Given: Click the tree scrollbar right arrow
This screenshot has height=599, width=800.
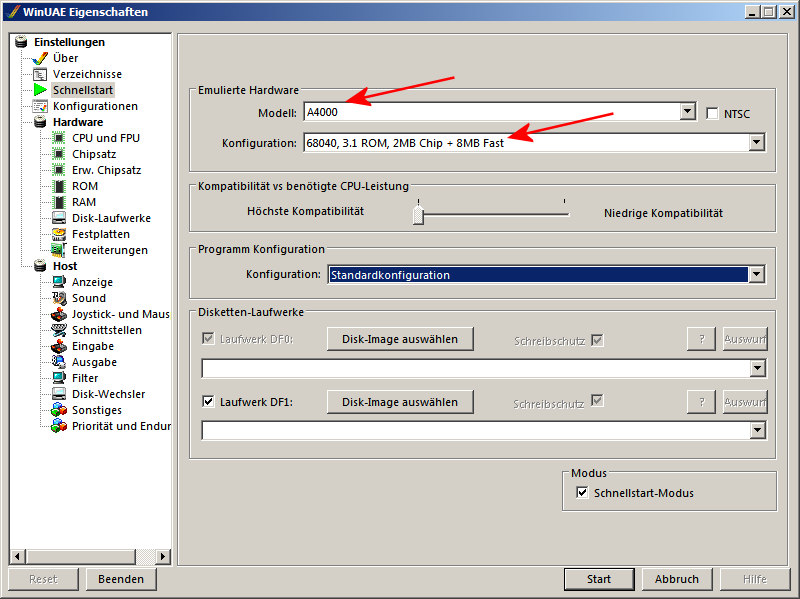Looking at the screenshot, I should point(163,556).
